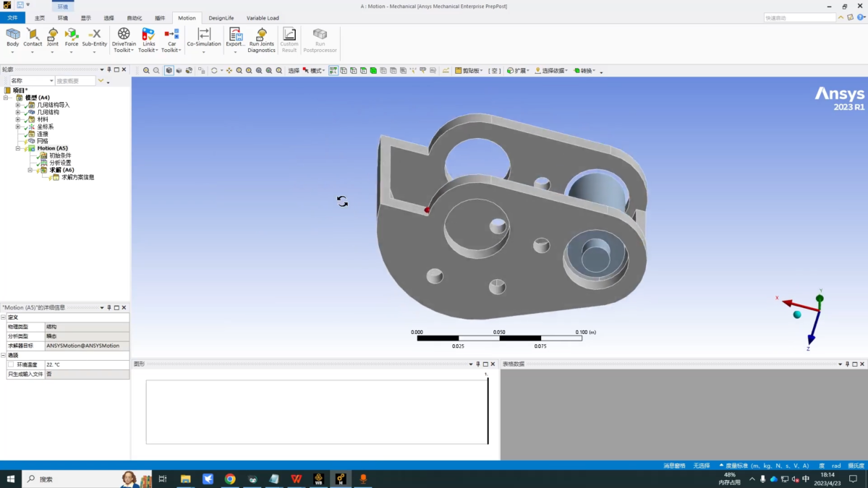Expand the 几何结构 tree node

click(17, 112)
